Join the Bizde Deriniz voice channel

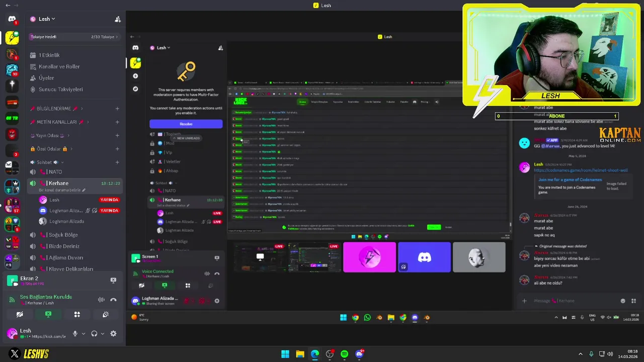coord(75,246)
